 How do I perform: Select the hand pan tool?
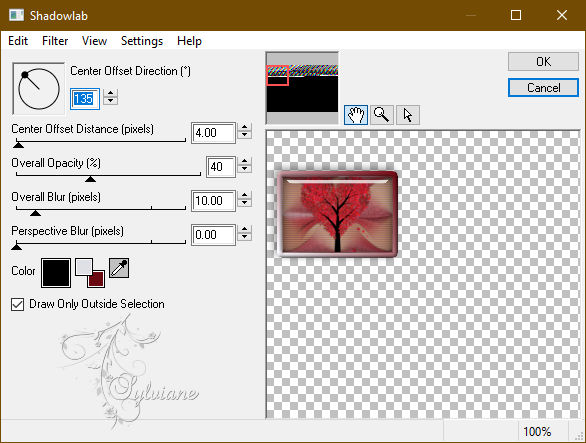355,115
